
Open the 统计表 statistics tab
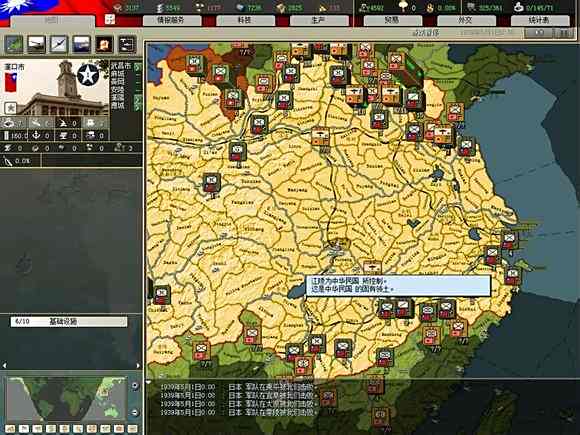(x=540, y=20)
